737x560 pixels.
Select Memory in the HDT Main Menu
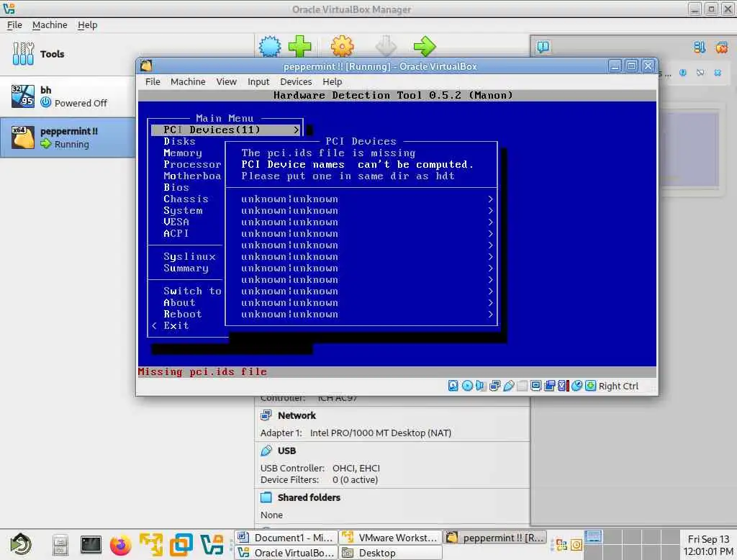183,153
